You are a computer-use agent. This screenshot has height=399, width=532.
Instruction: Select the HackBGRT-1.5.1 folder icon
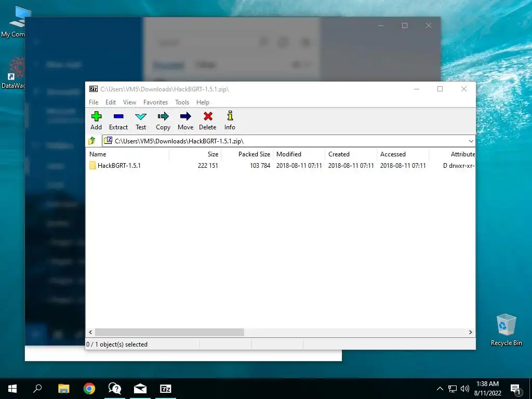tap(92, 166)
